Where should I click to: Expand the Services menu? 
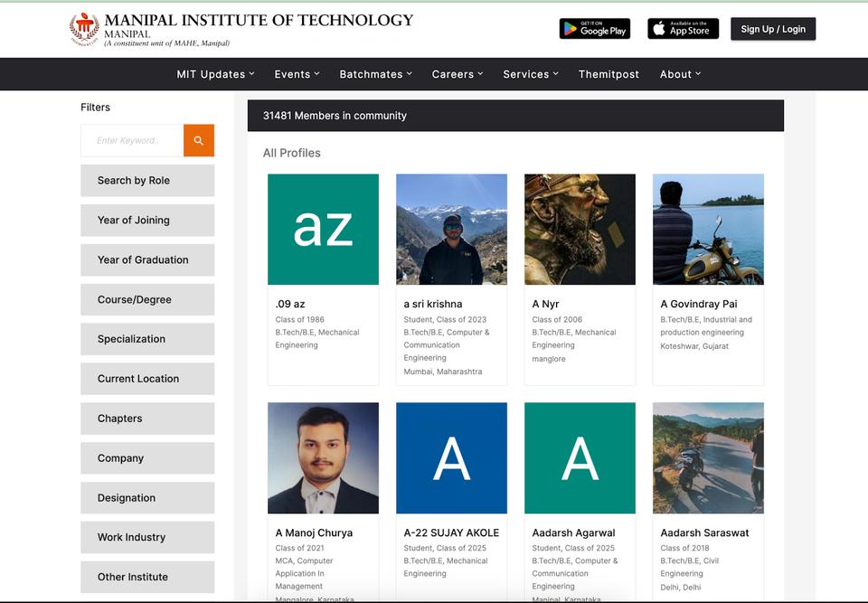531,74
